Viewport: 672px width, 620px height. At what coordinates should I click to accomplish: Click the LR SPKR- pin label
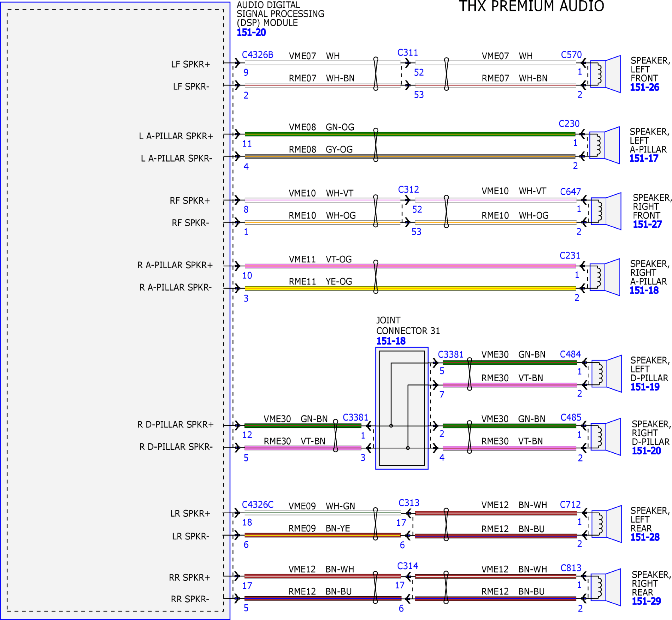point(191,536)
